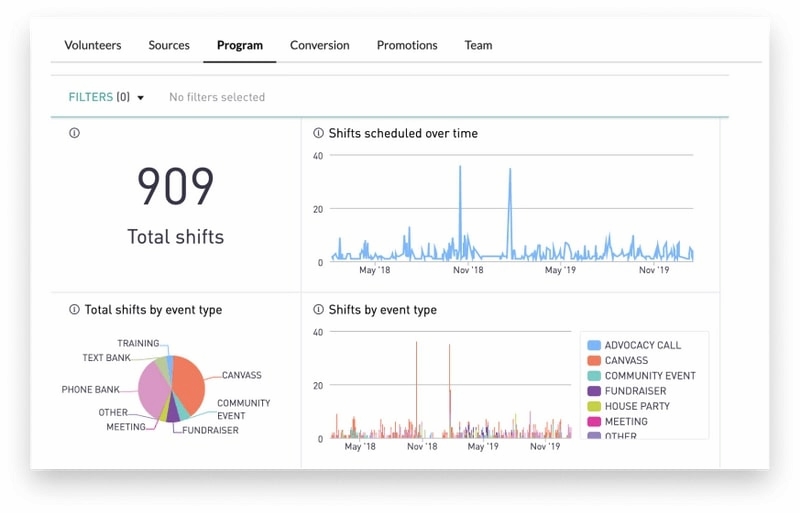Viewport: 800px width, 513px height.
Task: Click the info icon above Total shifts
Action: [x=74, y=133]
